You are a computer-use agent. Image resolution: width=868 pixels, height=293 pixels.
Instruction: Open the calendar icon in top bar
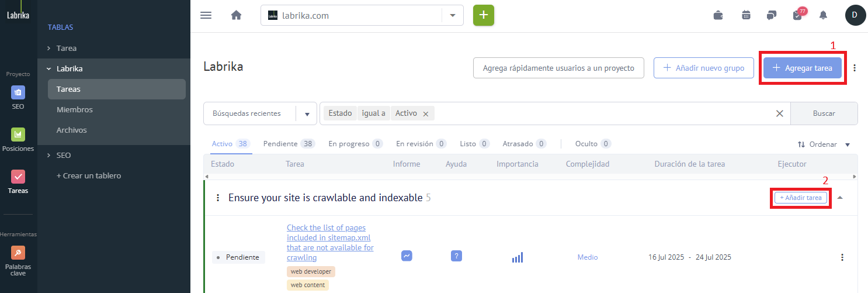point(746,15)
